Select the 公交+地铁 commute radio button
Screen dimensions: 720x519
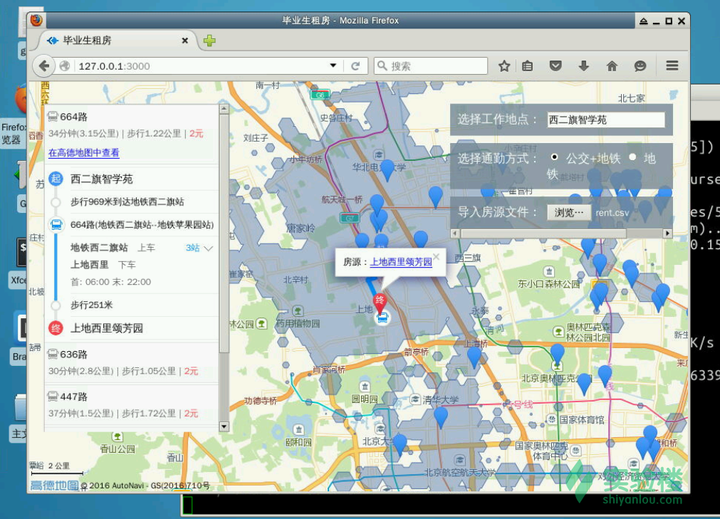(x=554, y=157)
